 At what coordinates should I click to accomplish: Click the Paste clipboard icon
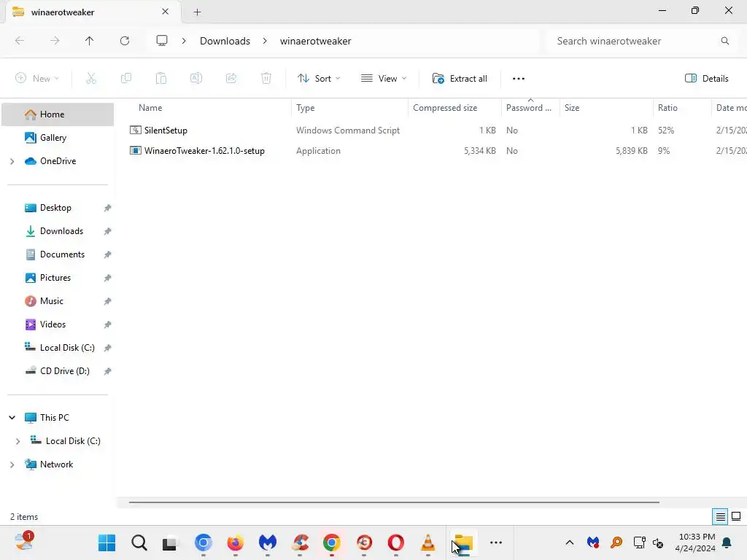pos(161,79)
